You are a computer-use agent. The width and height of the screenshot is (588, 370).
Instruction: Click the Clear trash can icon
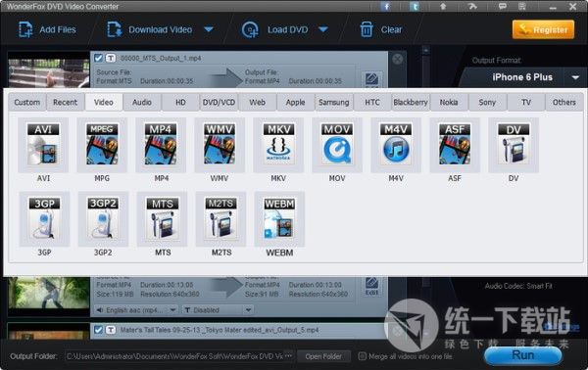(367, 29)
